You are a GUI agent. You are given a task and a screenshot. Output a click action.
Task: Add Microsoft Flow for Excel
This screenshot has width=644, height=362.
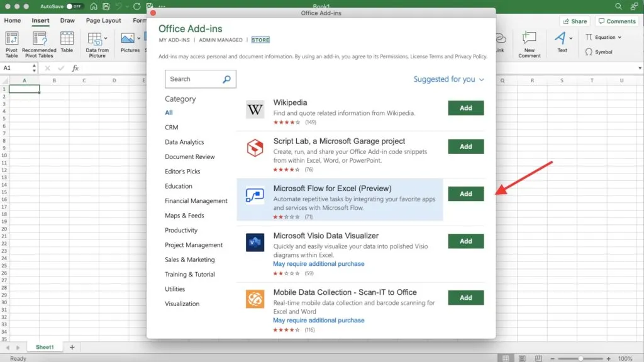point(466,194)
